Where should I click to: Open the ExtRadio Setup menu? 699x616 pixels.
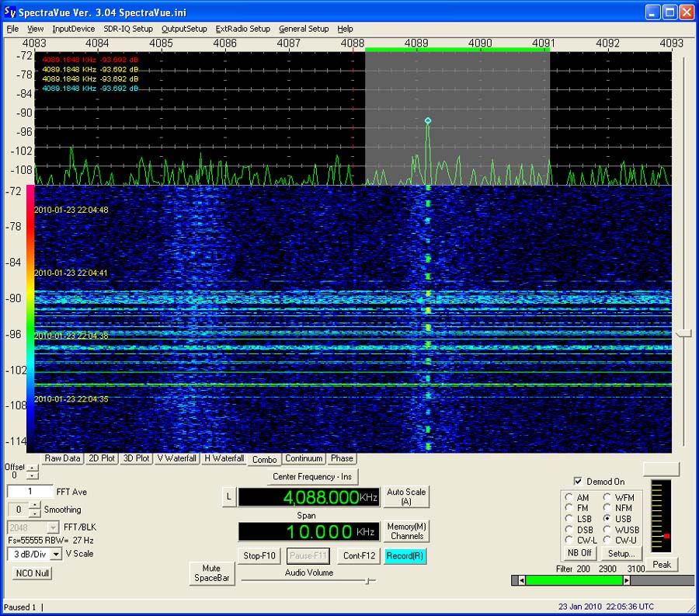[x=243, y=29]
